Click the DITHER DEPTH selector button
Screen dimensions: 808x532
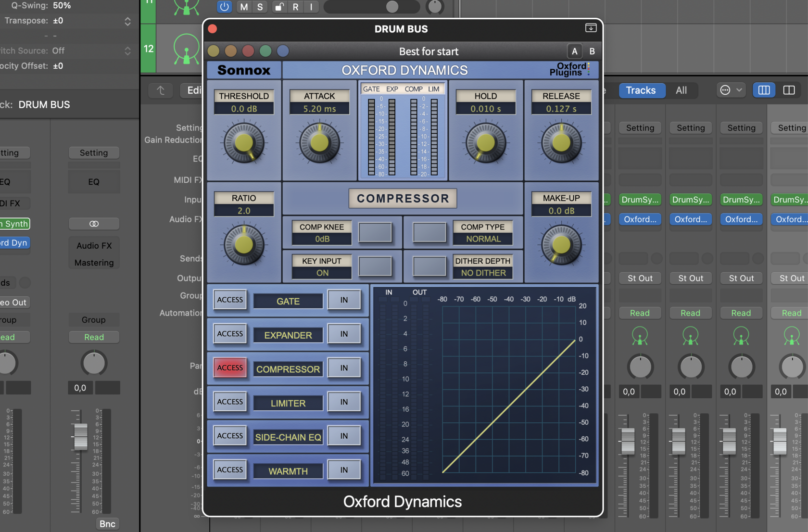(429, 266)
